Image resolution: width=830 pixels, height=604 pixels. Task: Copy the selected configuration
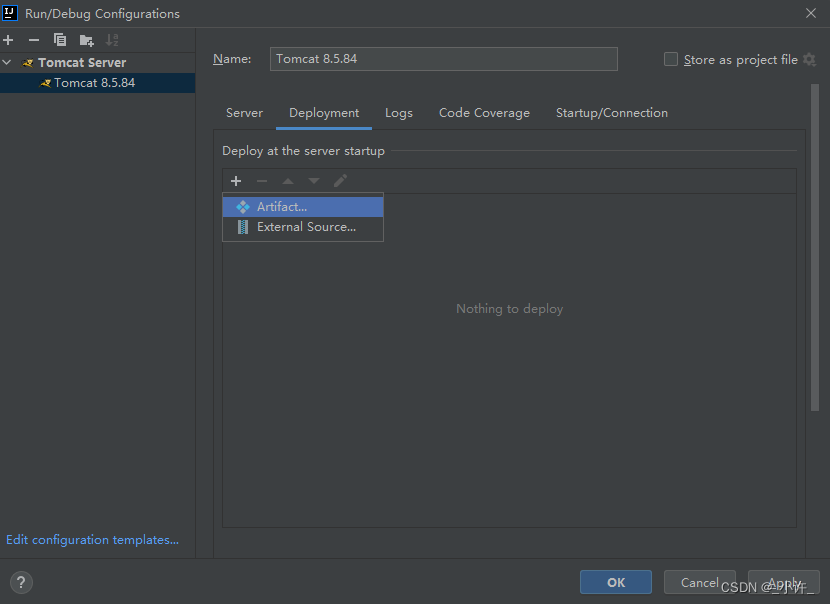[x=60, y=40]
